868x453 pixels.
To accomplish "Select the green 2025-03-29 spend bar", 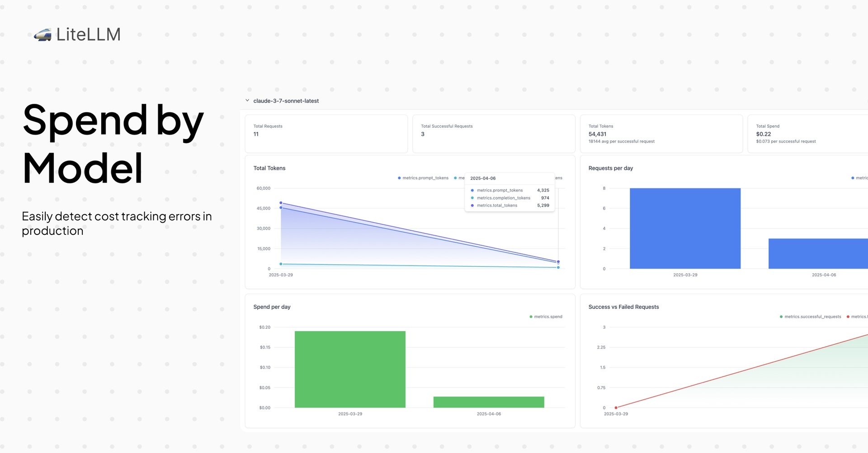I will coord(350,369).
